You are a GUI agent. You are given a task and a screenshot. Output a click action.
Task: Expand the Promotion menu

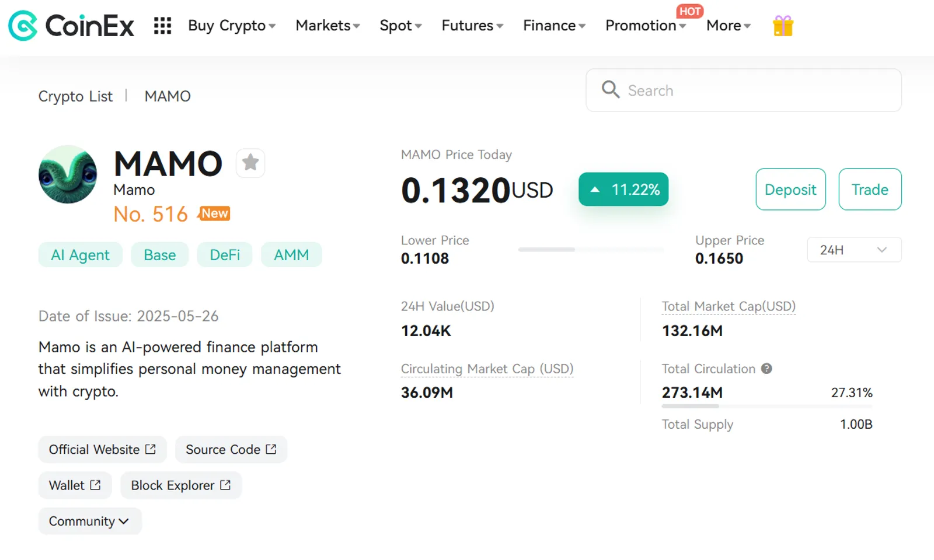click(x=646, y=26)
